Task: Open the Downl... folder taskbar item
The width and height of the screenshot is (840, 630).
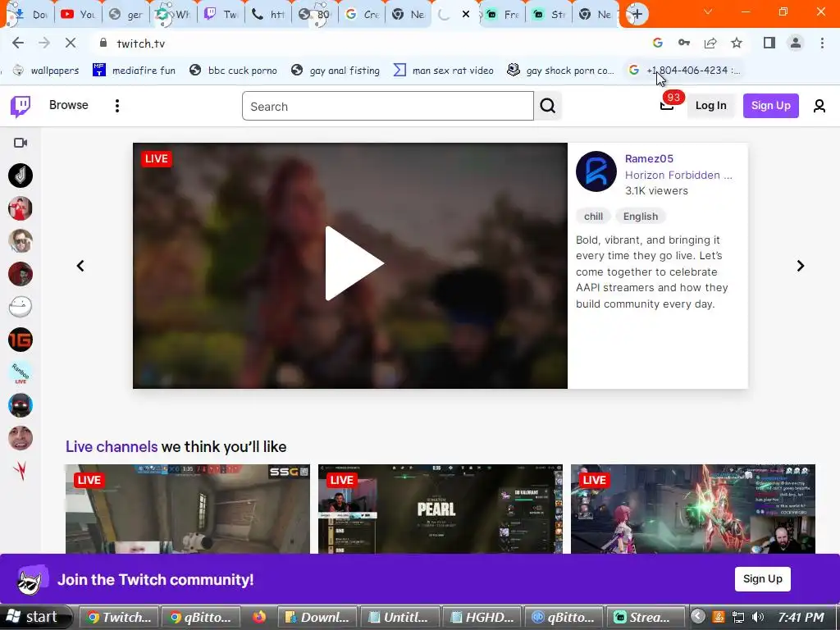Action: tap(317, 617)
